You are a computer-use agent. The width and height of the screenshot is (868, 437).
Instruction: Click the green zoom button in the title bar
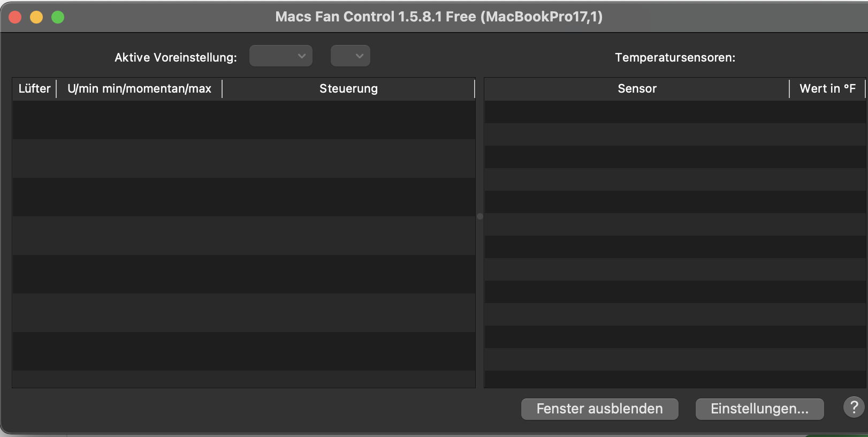[x=58, y=17]
